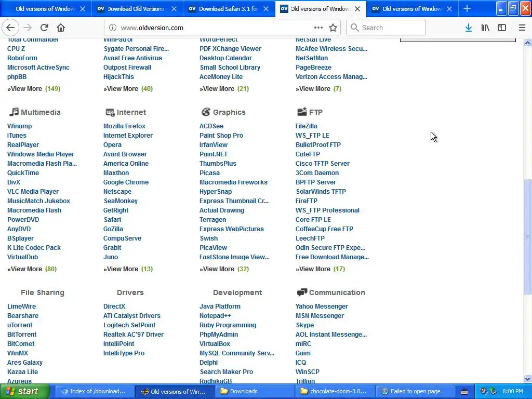Open a new browser tab
532x399 pixels.
pyautogui.click(x=467, y=9)
